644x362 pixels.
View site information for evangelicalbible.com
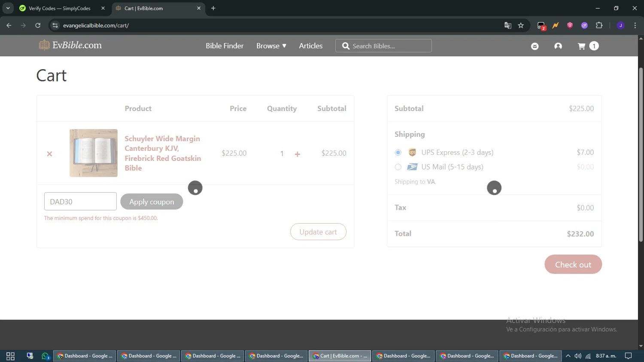55,25
